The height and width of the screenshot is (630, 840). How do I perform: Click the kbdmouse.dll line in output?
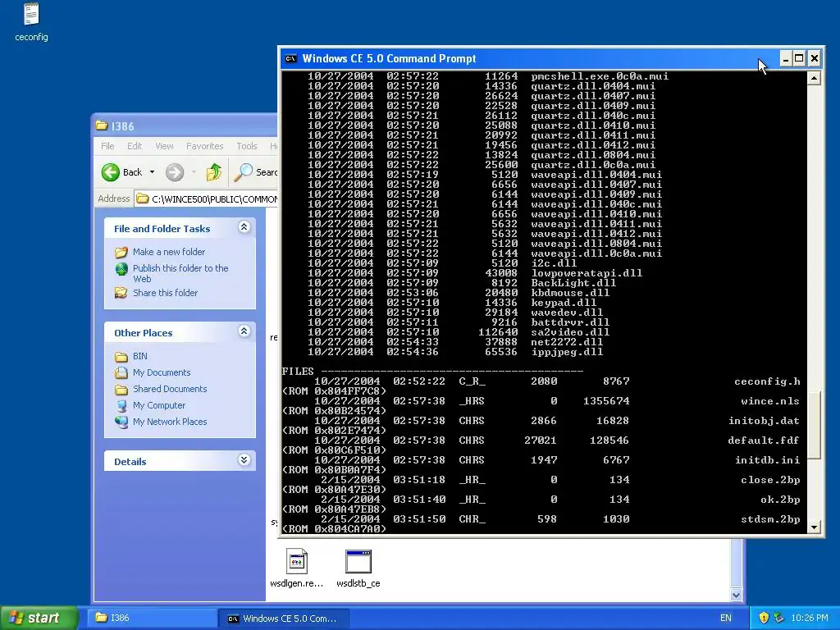pyautogui.click(x=459, y=293)
